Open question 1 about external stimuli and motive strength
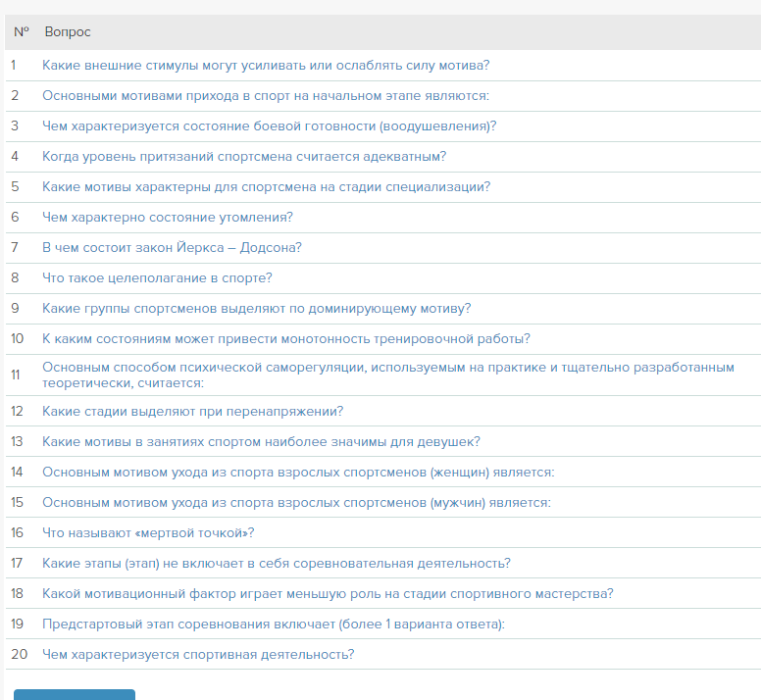This screenshot has height=700, width=761. [x=266, y=66]
